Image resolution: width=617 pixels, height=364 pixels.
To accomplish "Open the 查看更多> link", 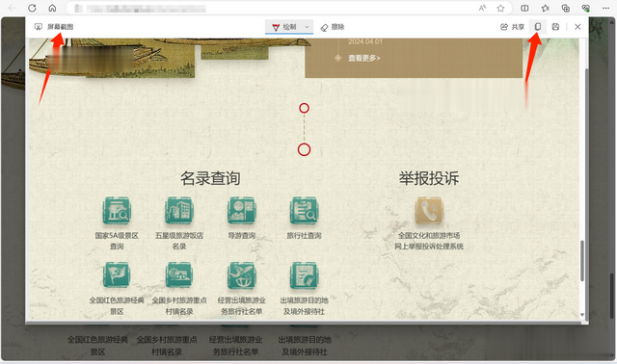I will [x=364, y=58].
